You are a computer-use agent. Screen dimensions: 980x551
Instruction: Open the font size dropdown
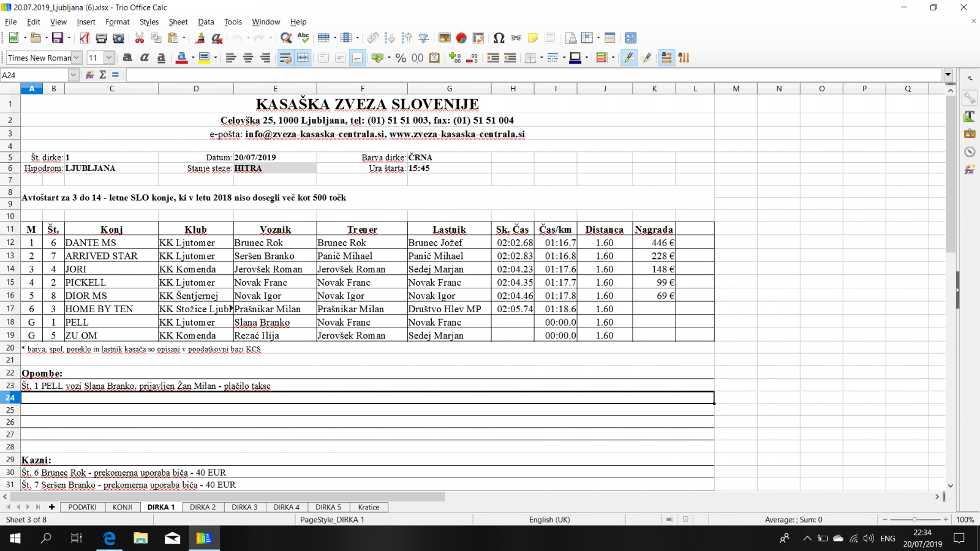[x=109, y=58]
